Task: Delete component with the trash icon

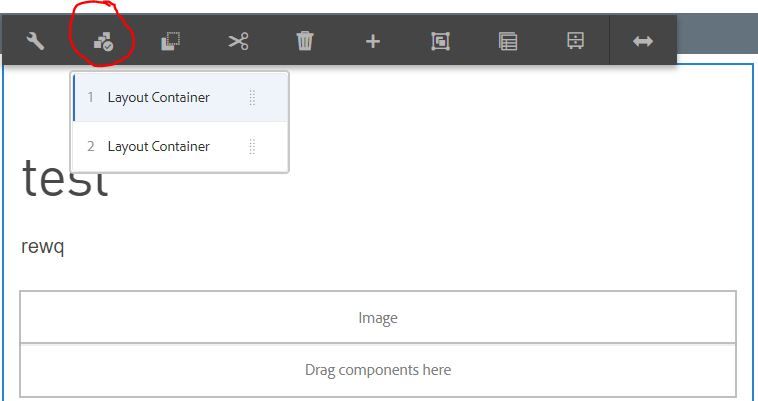Action: coord(305,41)
